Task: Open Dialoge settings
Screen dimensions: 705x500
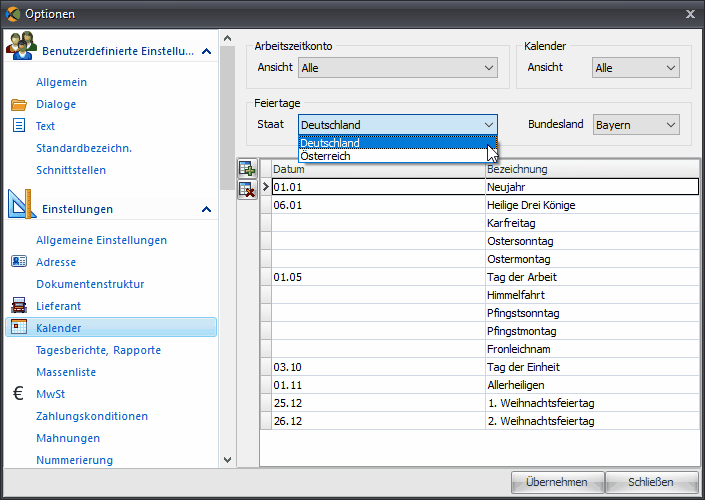Action: tap(56, 104)
